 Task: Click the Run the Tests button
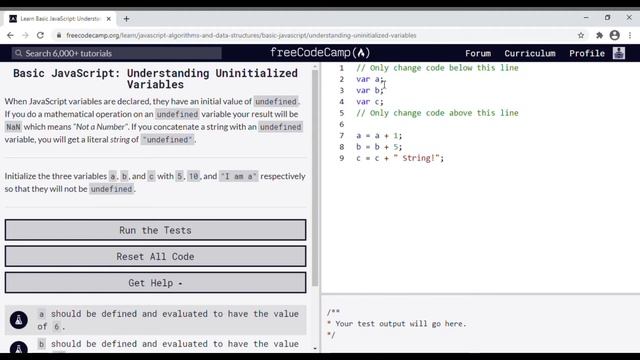point(156,230)
